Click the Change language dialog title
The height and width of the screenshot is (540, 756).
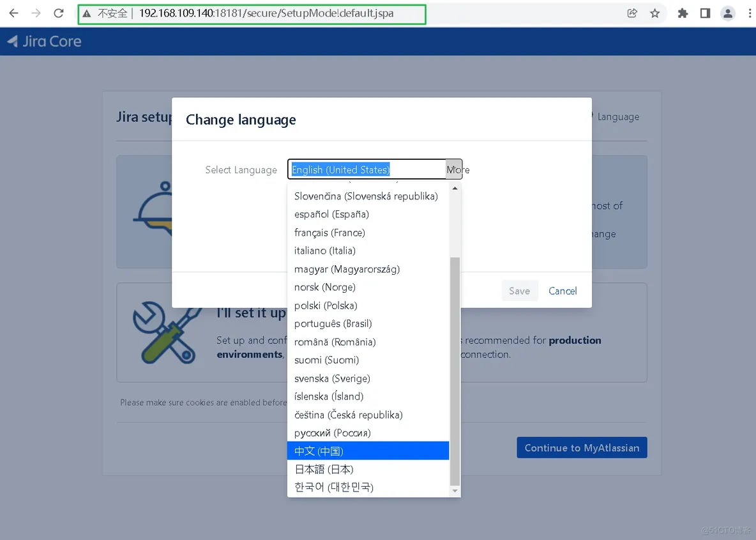(x=241, y=120)
